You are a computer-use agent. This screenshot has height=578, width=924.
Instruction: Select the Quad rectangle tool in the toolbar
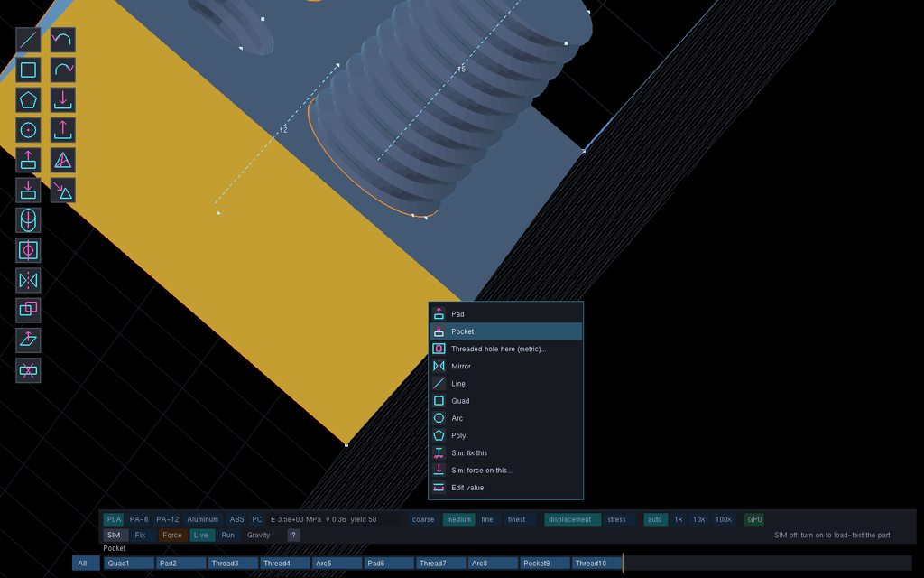pyautogui.click(x=28, y=70)
